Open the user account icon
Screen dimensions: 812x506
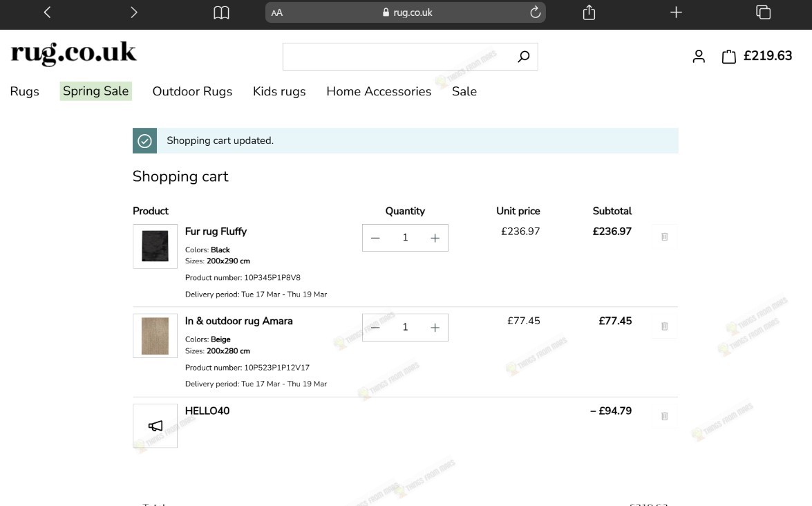(x=699, y=56)
